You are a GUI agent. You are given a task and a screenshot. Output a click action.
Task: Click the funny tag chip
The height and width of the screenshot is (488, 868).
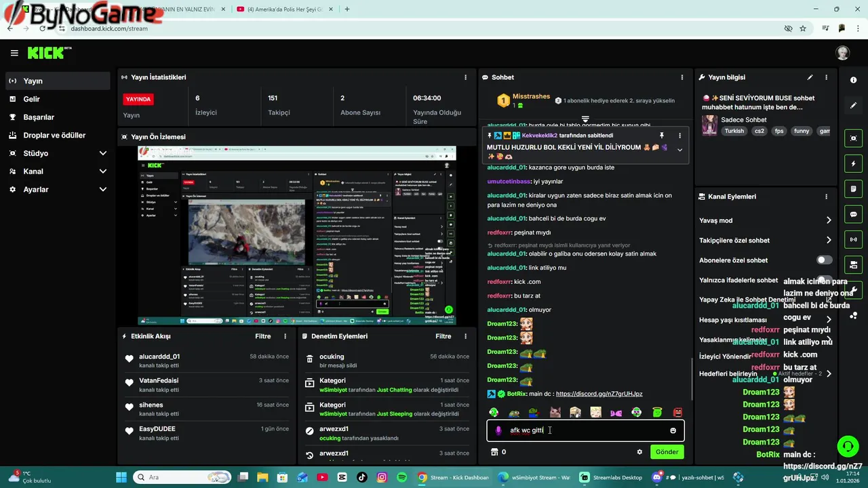(x=802, y=131)
